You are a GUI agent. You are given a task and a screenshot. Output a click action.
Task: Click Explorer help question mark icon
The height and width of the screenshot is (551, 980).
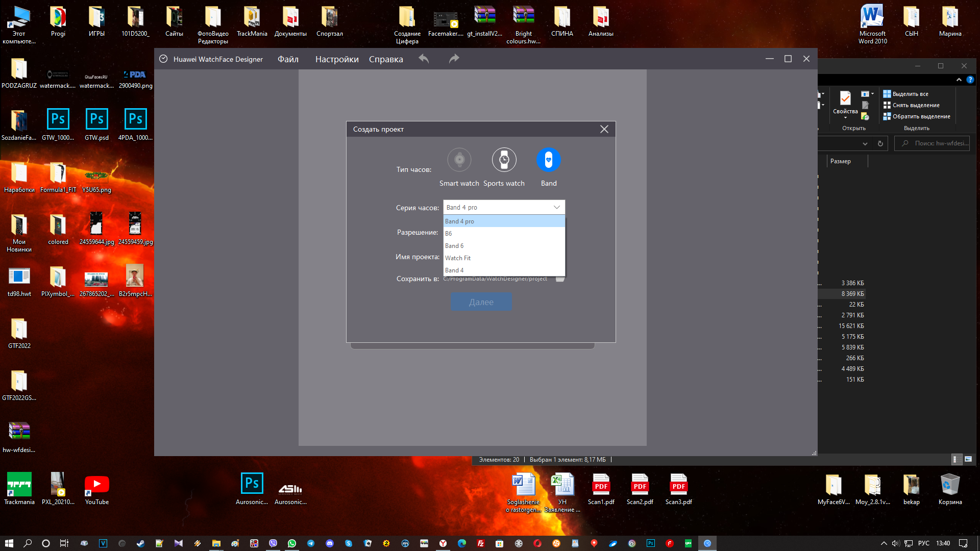tap(970, 80)
